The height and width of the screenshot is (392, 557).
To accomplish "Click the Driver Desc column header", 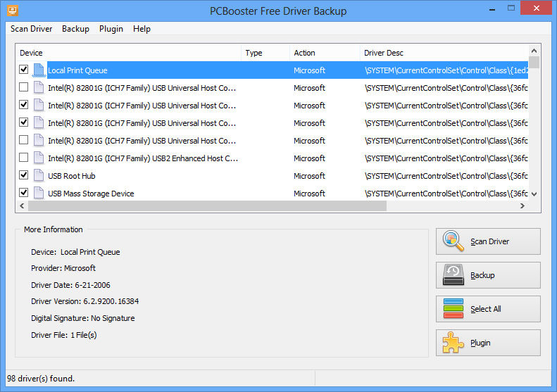I will (x=444, y=53).
